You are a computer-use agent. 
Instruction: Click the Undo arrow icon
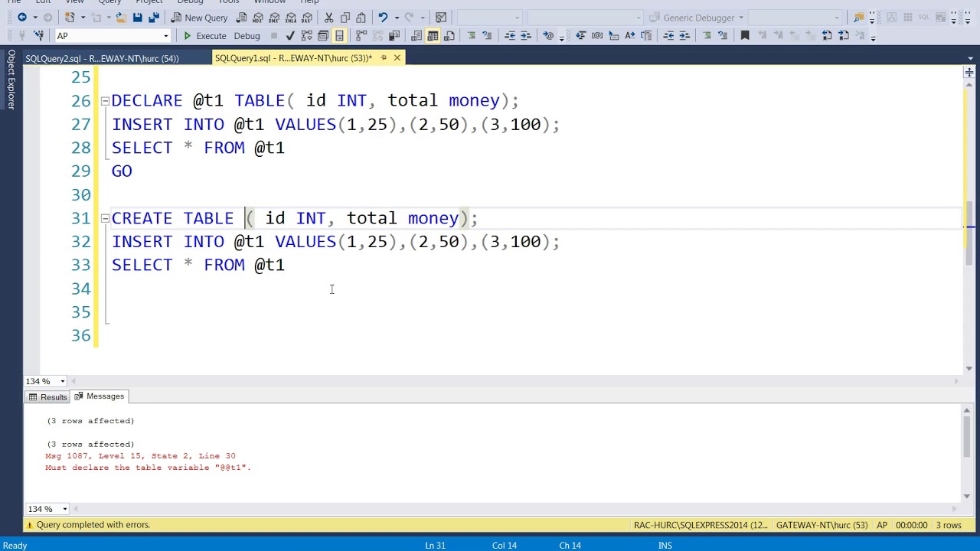[383, 18]
